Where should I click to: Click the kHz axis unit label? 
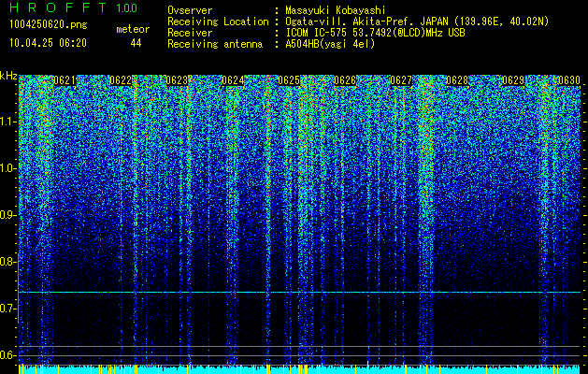point(8,76)
